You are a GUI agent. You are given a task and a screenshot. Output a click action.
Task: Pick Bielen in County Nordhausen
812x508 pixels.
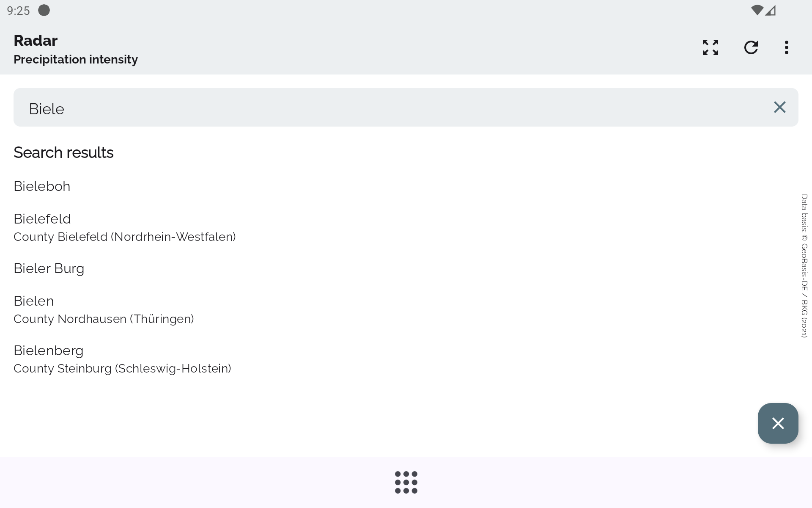pos(34,301)
